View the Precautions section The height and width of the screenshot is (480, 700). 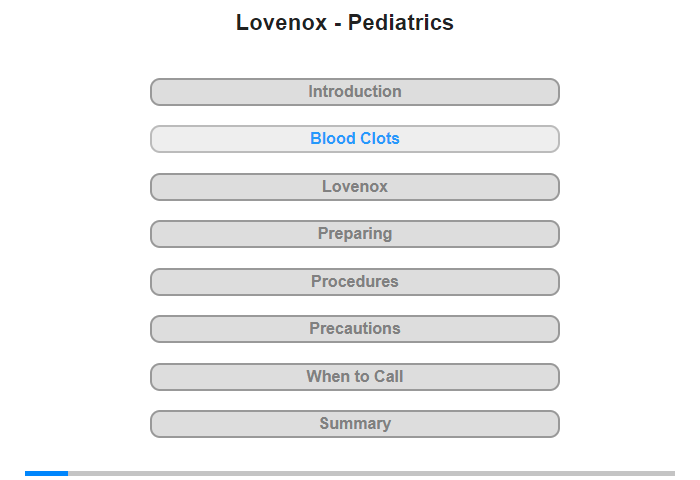pos(355,329)
